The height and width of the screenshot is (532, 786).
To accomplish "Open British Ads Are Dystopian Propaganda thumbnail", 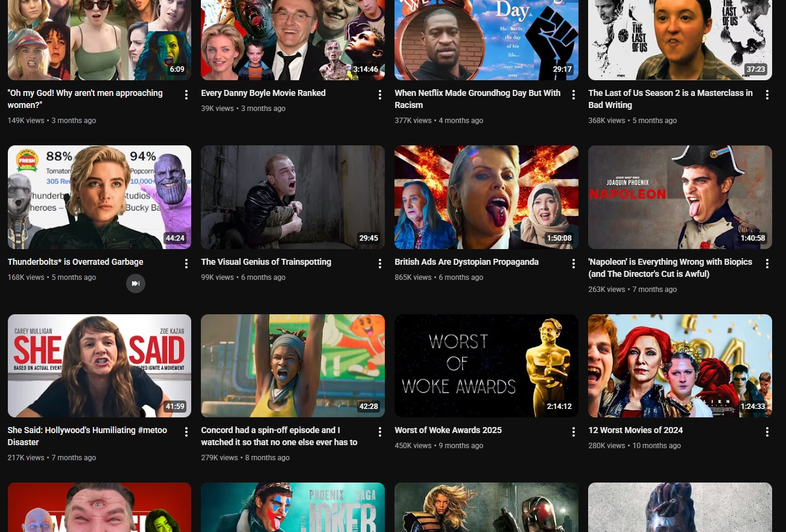I will (486, 197).
